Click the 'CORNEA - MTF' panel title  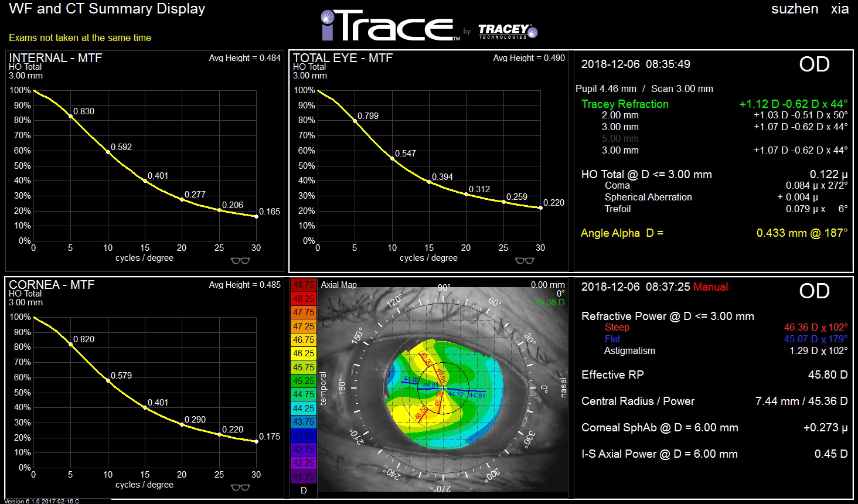click(x=52, y=285)
